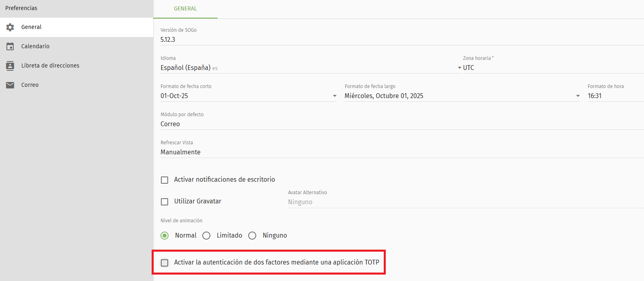The image size is (644, 281).
Task: Switch to the GENERAL tab
Action: coord(185,9)
